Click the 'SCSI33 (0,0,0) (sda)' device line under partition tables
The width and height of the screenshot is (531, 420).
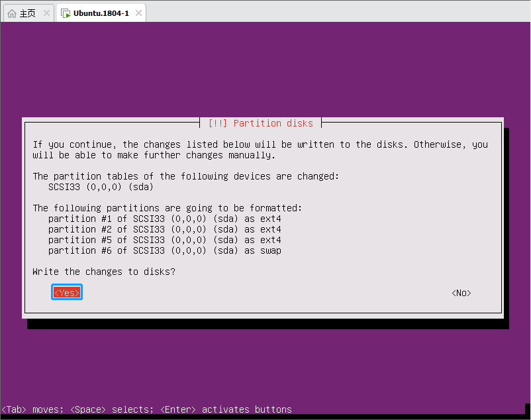pos(101,187)
